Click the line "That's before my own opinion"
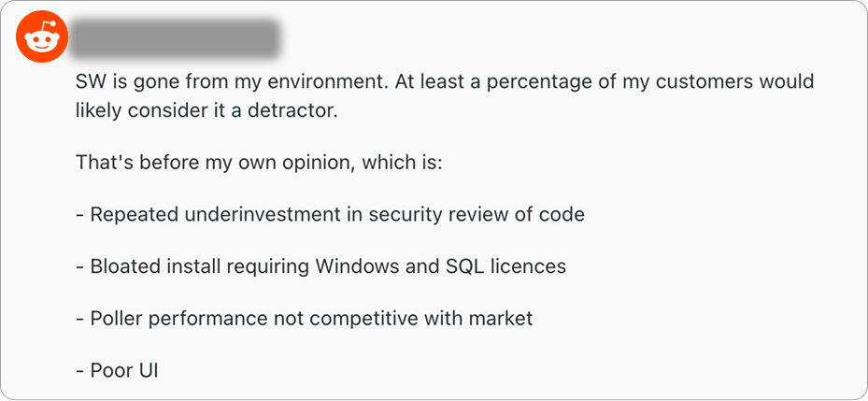This screenshot has height=401, width=868. [258, 163]
